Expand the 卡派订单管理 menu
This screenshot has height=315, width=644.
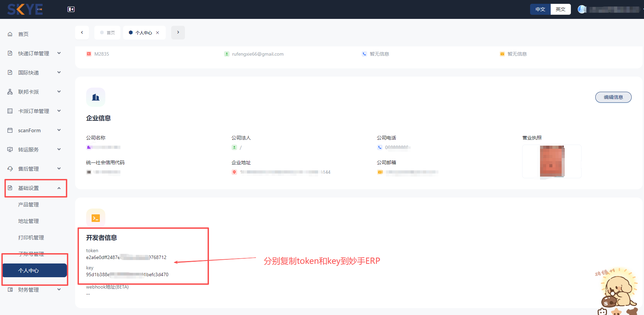[33, 111]
